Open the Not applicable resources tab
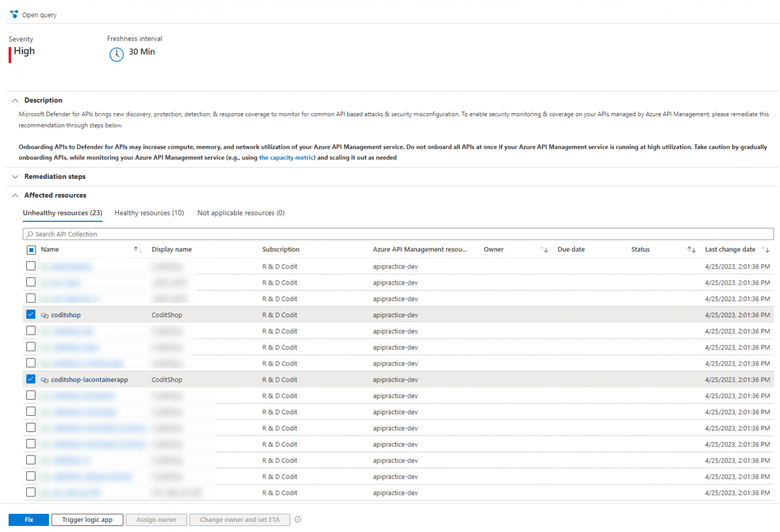 coord(241,213)
